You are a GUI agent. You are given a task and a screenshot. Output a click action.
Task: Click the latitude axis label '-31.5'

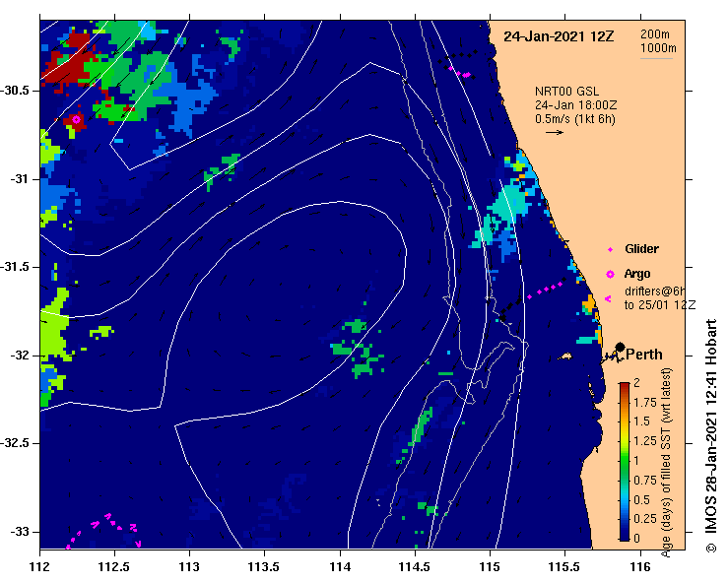click(15, 267)
